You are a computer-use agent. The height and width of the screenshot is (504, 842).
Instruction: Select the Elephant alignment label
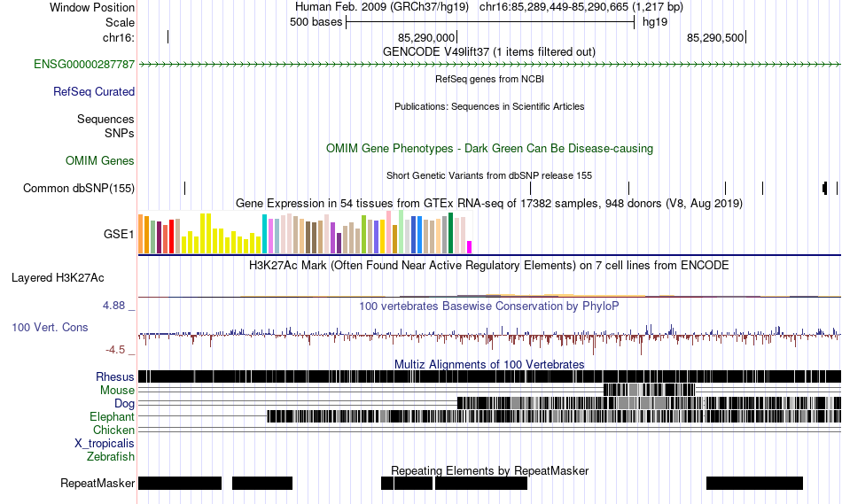113,417
